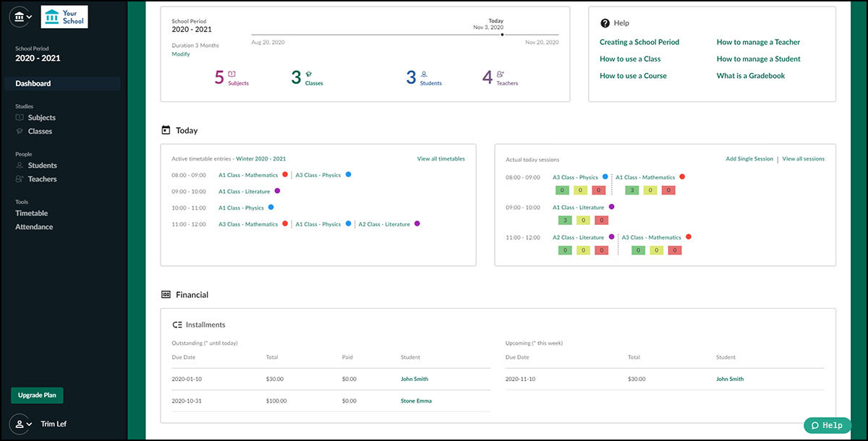Click yellow count box under A3 Class - Physics session
This screenshot has height=441, width=868.
[581, 190]
